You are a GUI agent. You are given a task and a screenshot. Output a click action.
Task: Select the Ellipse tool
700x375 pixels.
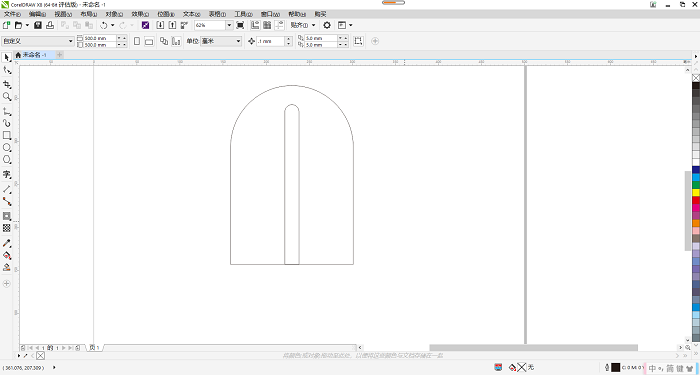(7, 147)
